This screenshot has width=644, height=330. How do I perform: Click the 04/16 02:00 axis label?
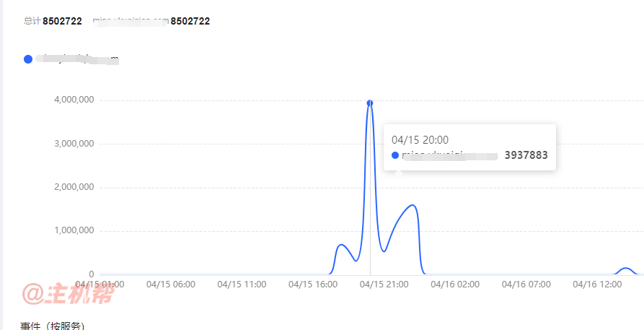pos(455,285)
